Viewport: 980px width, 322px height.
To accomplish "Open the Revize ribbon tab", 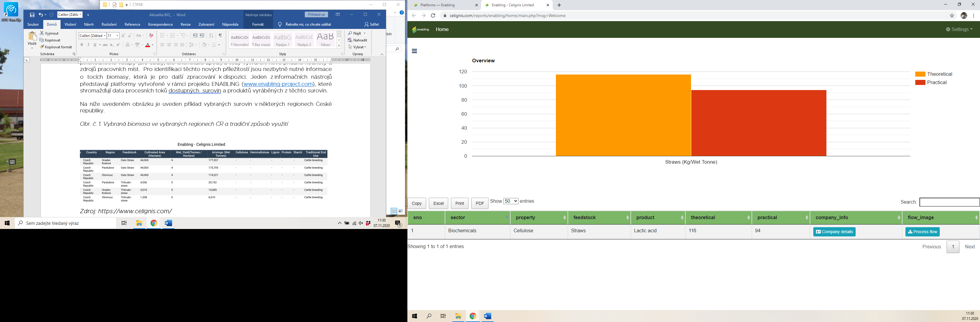I will [x=186, y=24].
